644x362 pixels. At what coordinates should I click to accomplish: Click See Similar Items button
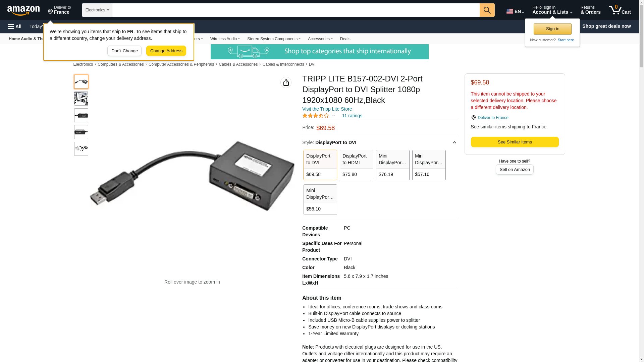(515, 142)
